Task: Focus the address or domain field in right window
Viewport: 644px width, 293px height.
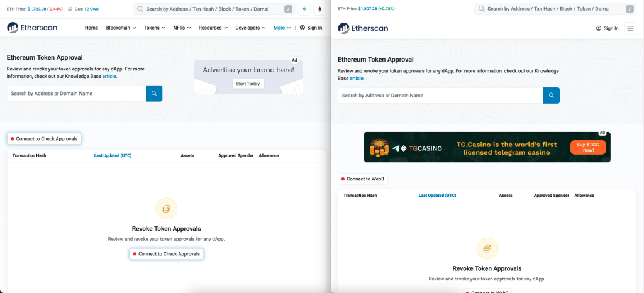Action: pos(440,96)
